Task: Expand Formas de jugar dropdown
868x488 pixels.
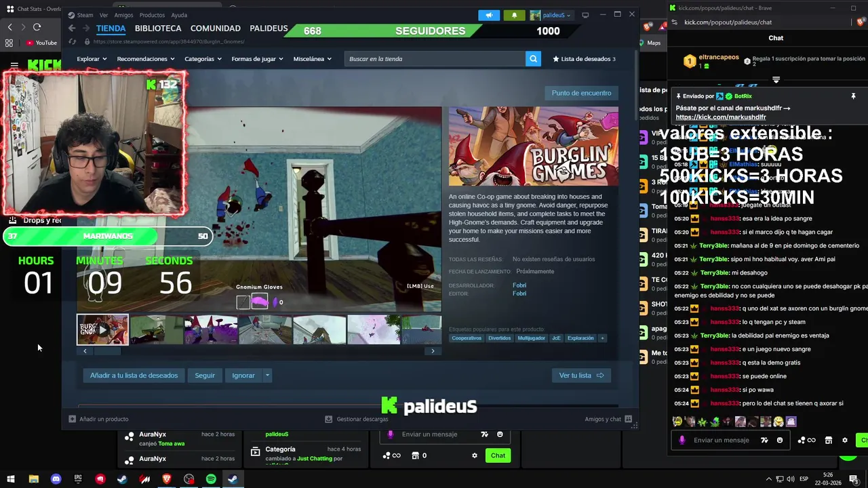Action: click(257, 59)
